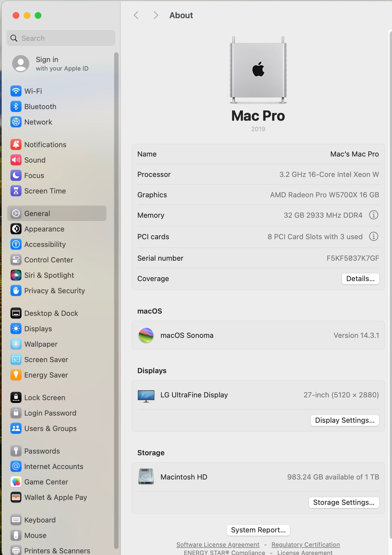Viewport: 392px width, 555px height.
Task: Open Screen Time hourglass icon
Action: pos(16,191)
